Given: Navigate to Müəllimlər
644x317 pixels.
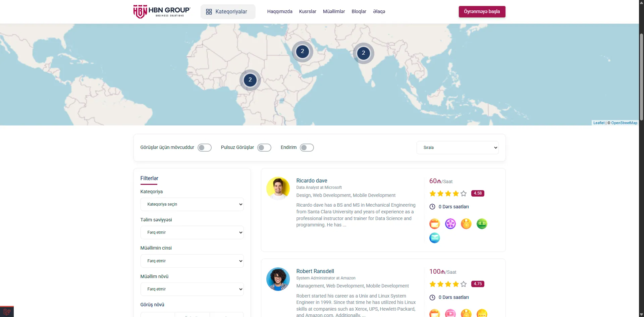Looking at the screenshot, I should tap(334, 11).
